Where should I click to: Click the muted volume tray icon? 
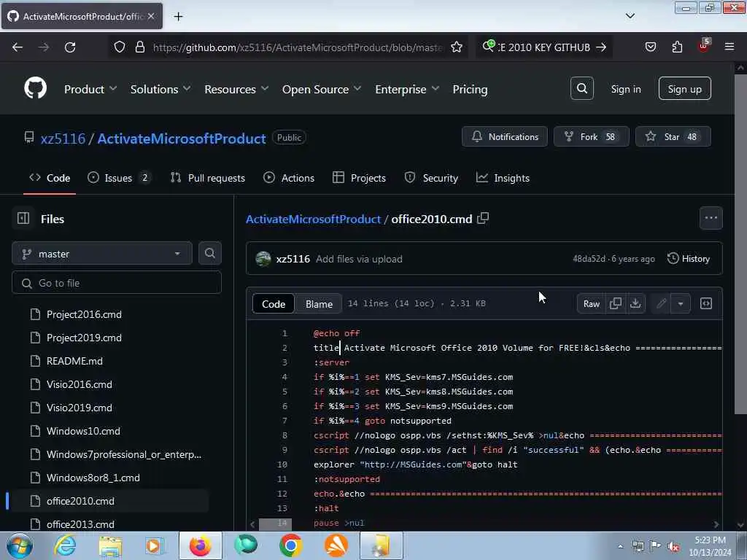point(673,547)
